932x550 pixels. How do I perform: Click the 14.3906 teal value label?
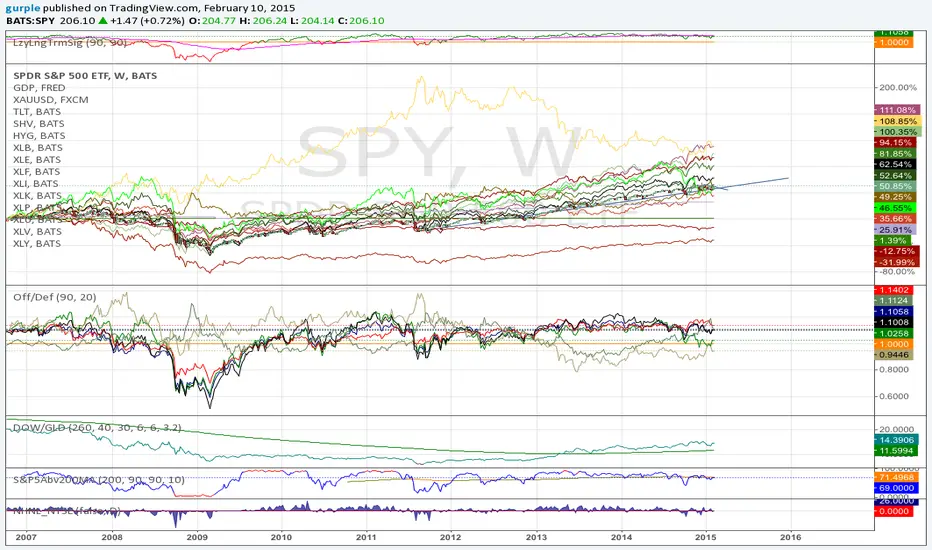(896, 440)
